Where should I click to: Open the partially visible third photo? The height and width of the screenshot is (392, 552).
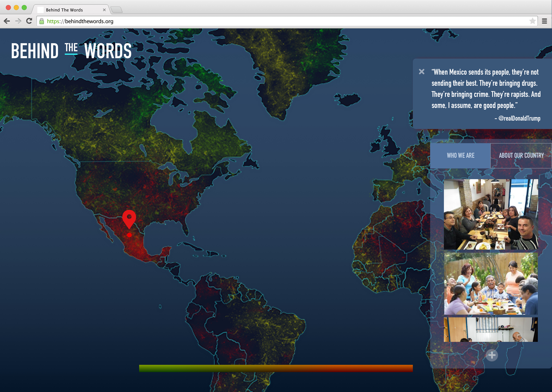[x=491, y=329]
